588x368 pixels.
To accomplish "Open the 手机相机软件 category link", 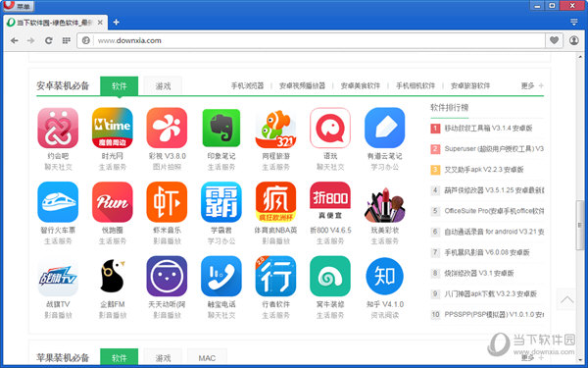I will [x=416, y=86].
